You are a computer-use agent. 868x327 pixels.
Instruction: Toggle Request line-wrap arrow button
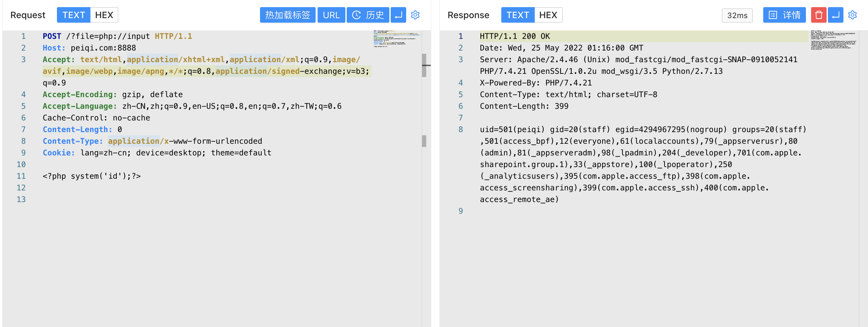pos(398,15)
